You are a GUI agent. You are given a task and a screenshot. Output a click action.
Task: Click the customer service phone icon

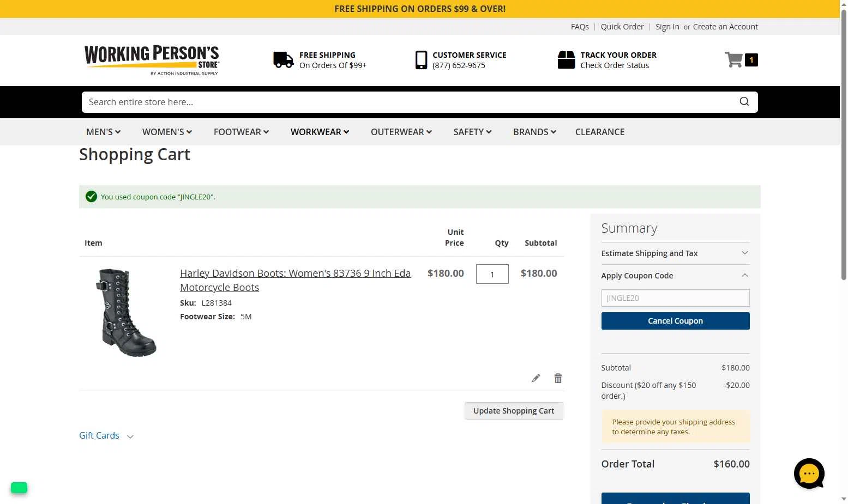tap(421, 60)
